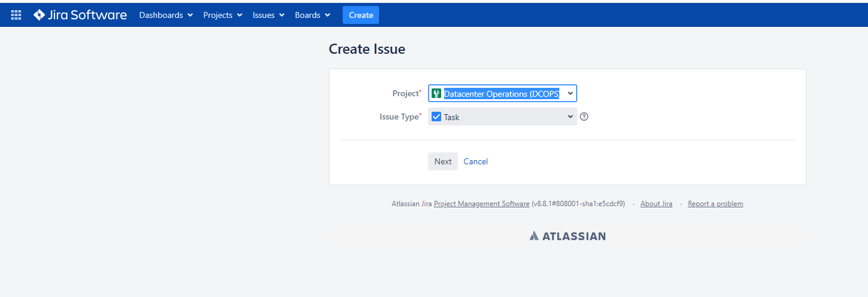Click Report a problem link

pos(715,204)
